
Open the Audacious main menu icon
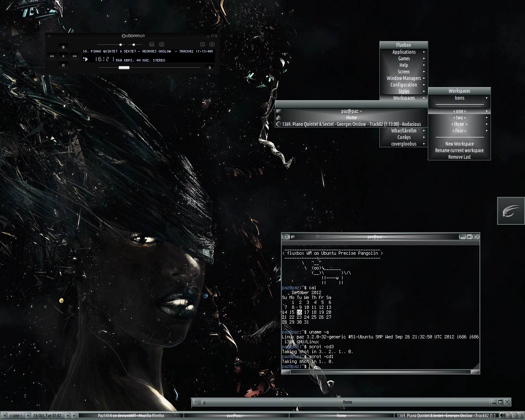click(x=49, y=36)
